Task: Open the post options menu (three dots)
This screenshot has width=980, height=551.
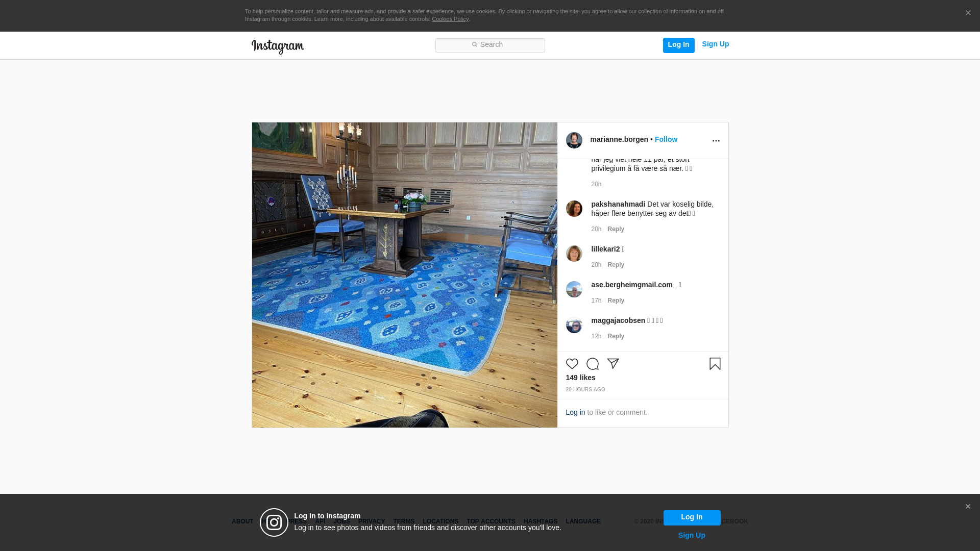Action: (716, 141)
